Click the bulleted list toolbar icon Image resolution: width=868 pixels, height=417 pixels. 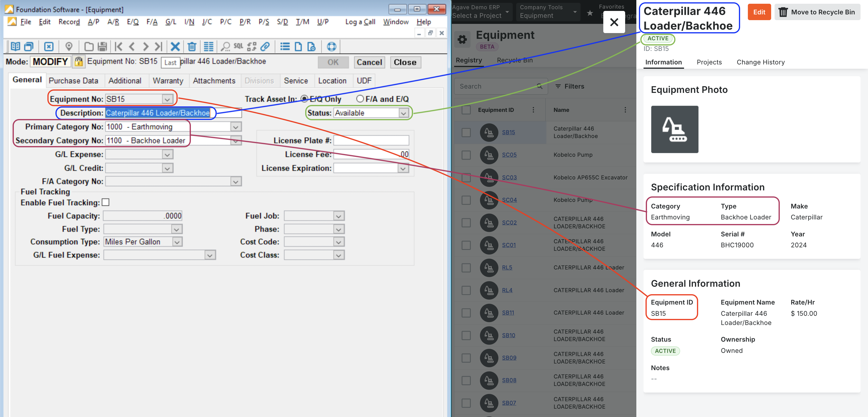(x=285, y=47)
